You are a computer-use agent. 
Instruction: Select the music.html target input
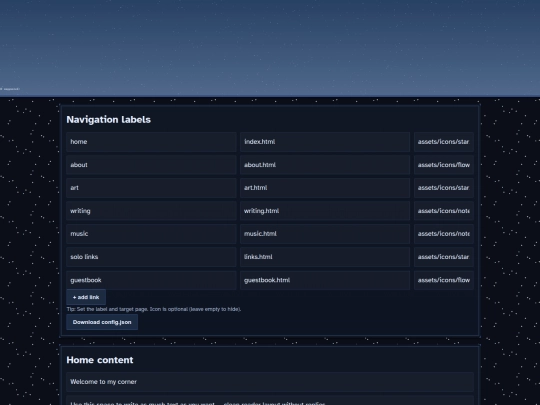coord(325,234)
